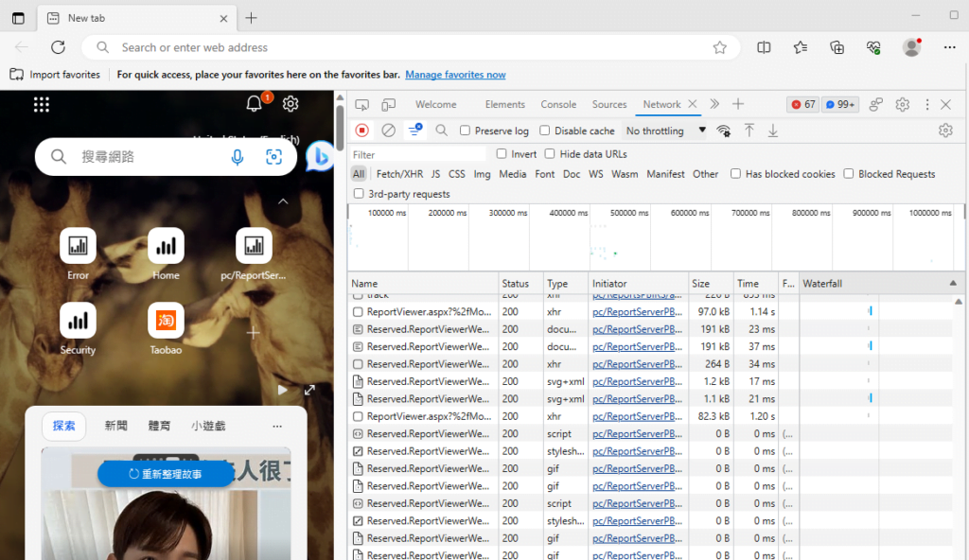Toggle the network filter bar icon
This screenshot has width=969, height=560.
pyautogui.click(x=415, y=130)
